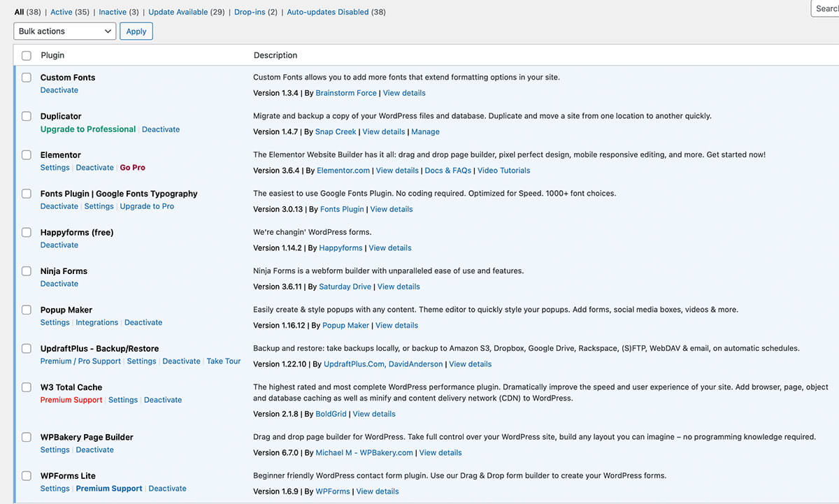This screenshot has height=504, width=839.
Task: Click Upgrade to Pro for Fonts Plugin
Action: (147, 206)
